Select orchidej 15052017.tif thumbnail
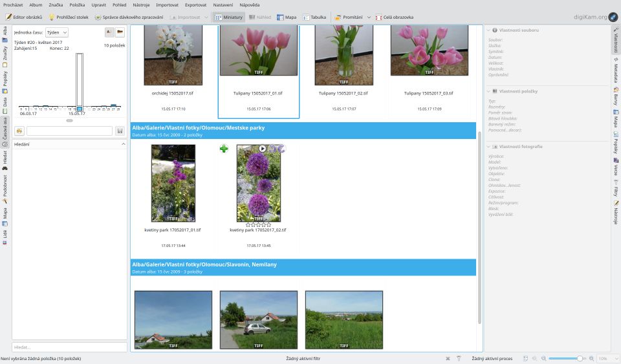This screenshot has height=364, width=621. tap(173, 55)
